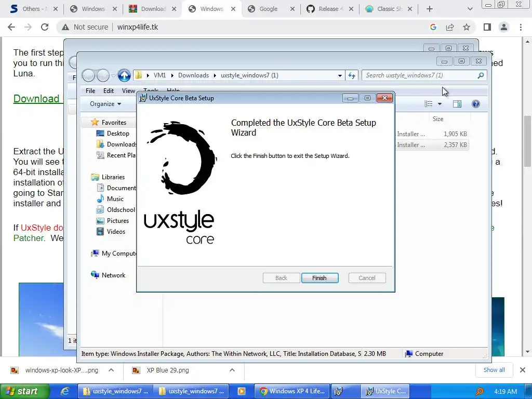Open downloaded XP Blue 29.png file
Viewport: 532px width, 399px height.
pos(168,370)
